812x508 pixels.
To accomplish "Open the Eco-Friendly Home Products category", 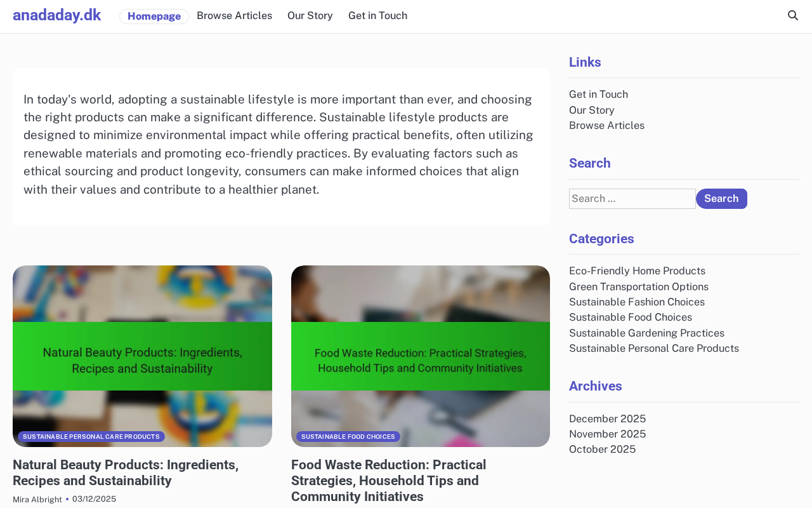I will 637,271.
